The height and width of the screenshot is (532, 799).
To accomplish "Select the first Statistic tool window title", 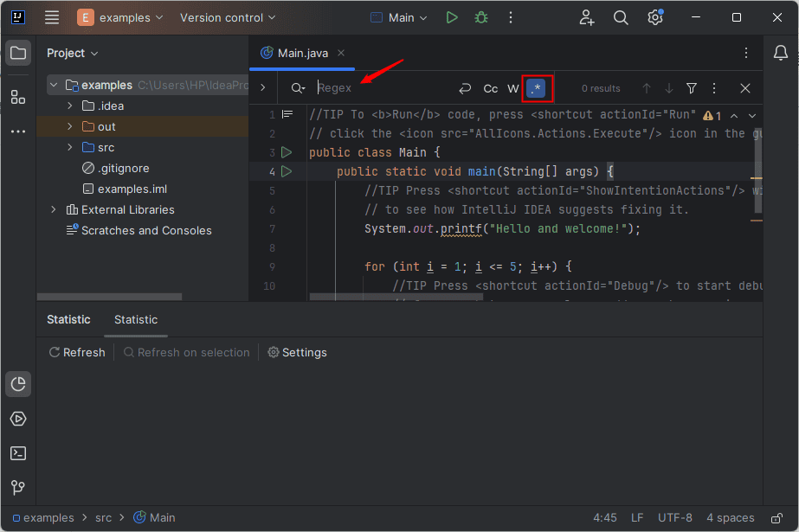I will click(x=68, y=320).
